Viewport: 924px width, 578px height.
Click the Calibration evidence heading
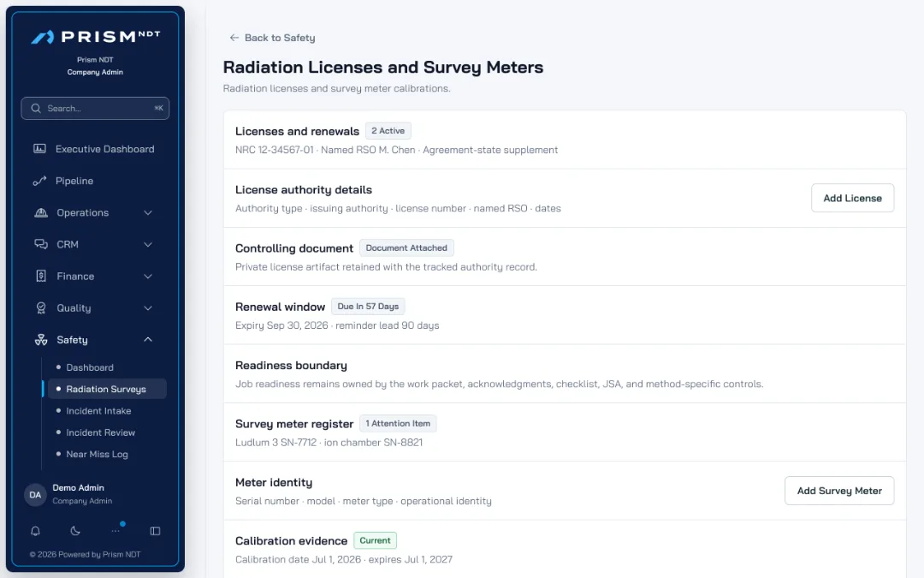pyautogui.click(x=291, y=541)
